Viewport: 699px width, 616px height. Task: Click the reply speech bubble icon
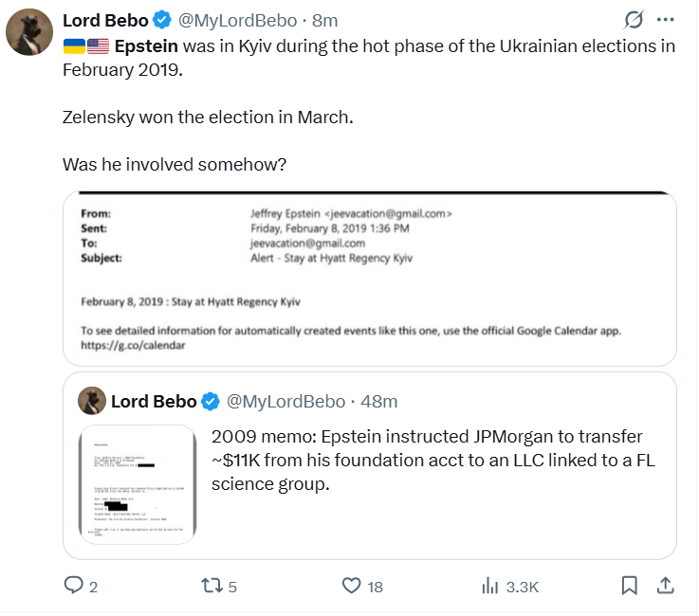tap(73, 586)
